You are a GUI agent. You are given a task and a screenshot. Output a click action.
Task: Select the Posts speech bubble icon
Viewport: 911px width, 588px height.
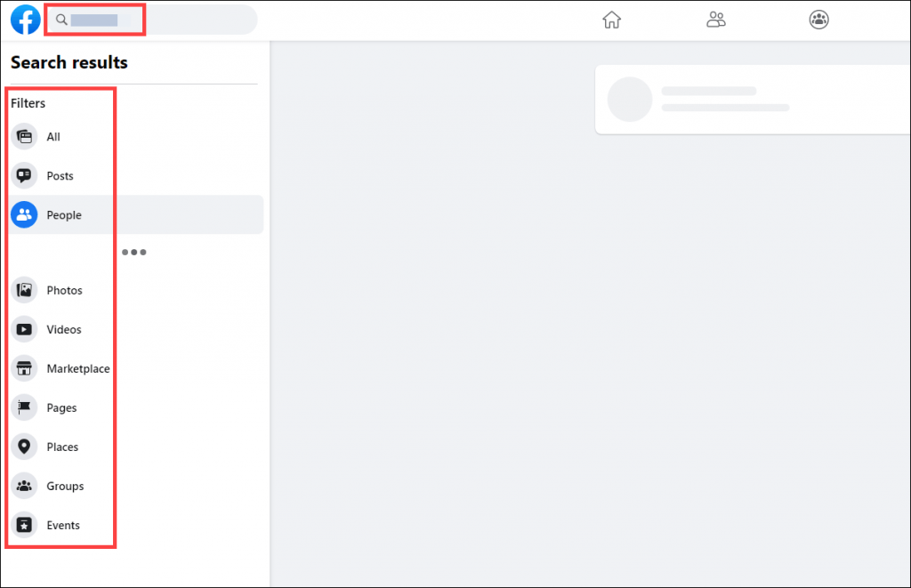(24, 175)
